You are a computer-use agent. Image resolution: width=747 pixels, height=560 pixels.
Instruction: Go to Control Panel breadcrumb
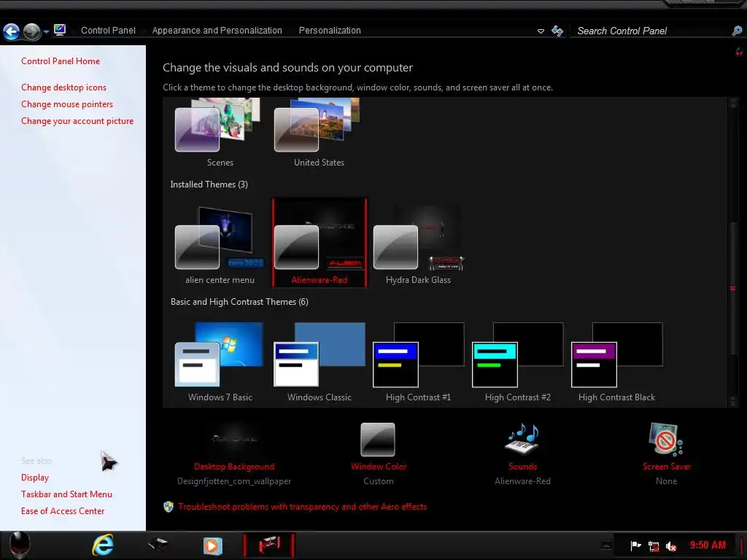(x=108, y=31)
